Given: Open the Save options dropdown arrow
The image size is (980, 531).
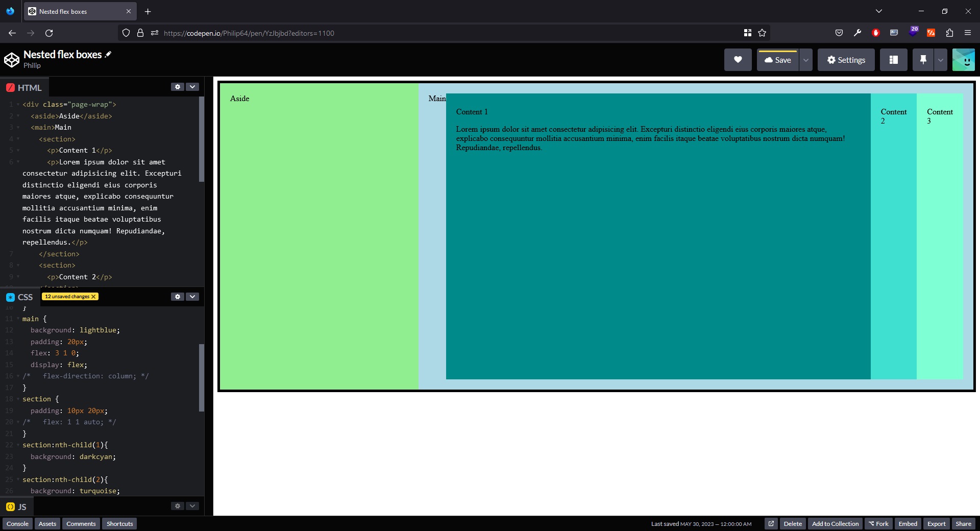Looking at the screenshot, I should click(805, 60).
